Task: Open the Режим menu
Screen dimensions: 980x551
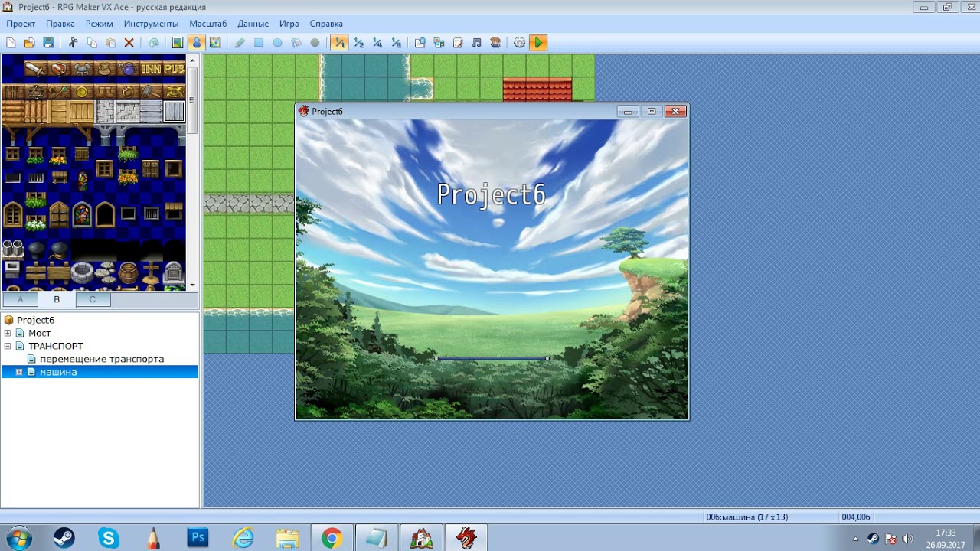Action: point(100,24)
